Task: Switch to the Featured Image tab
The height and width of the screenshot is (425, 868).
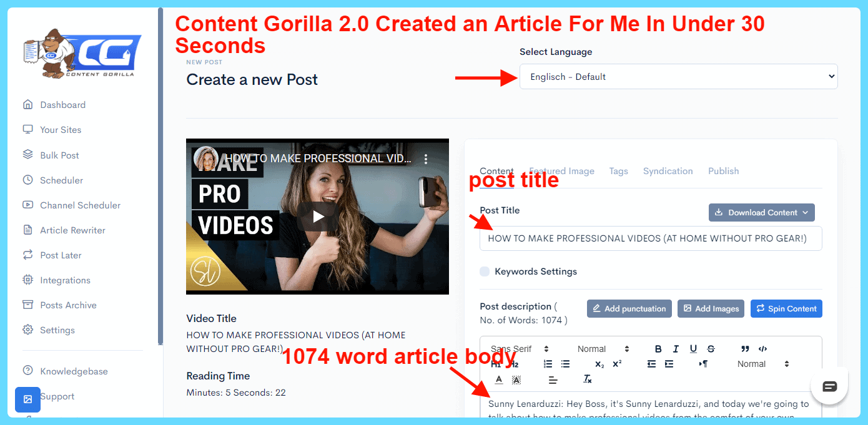Action: click(x=561, y=171)
